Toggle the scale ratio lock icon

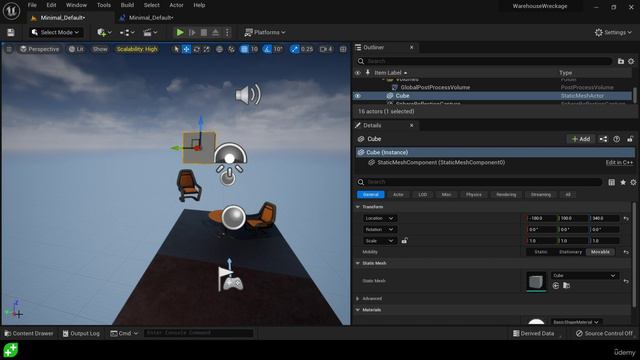point(404,241)
